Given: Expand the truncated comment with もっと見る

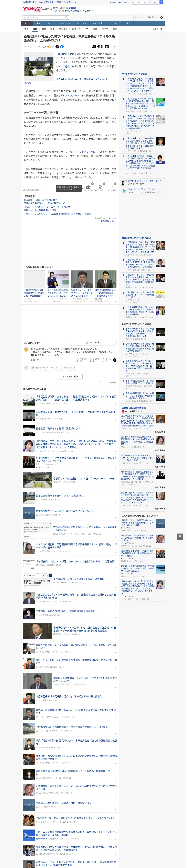Looking at the screenshot, I should pos(53,355).
